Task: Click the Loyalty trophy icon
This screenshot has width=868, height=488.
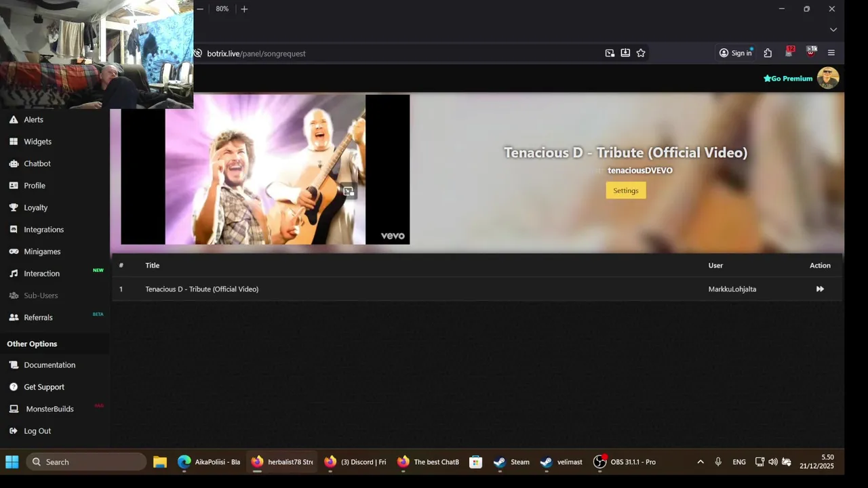Action: pyautogui.click(x=14, y=207)
